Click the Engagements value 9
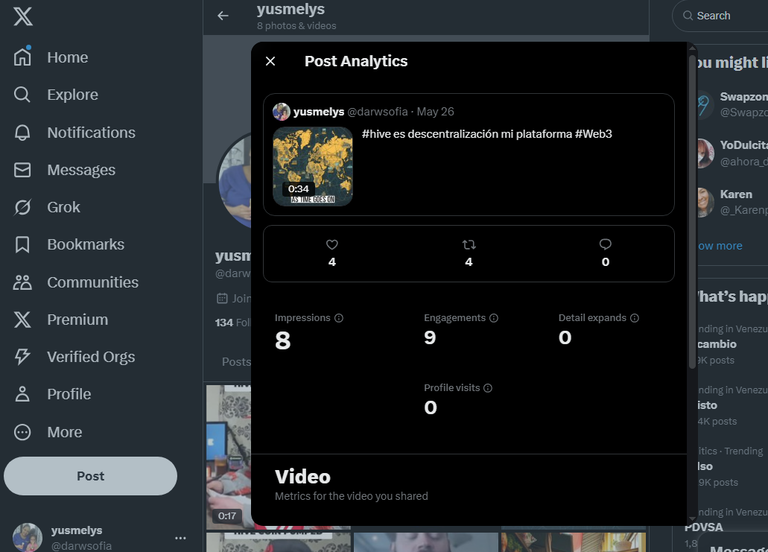Screen dimensions: 768x552 pyautogui.click(x=430, y=337)
